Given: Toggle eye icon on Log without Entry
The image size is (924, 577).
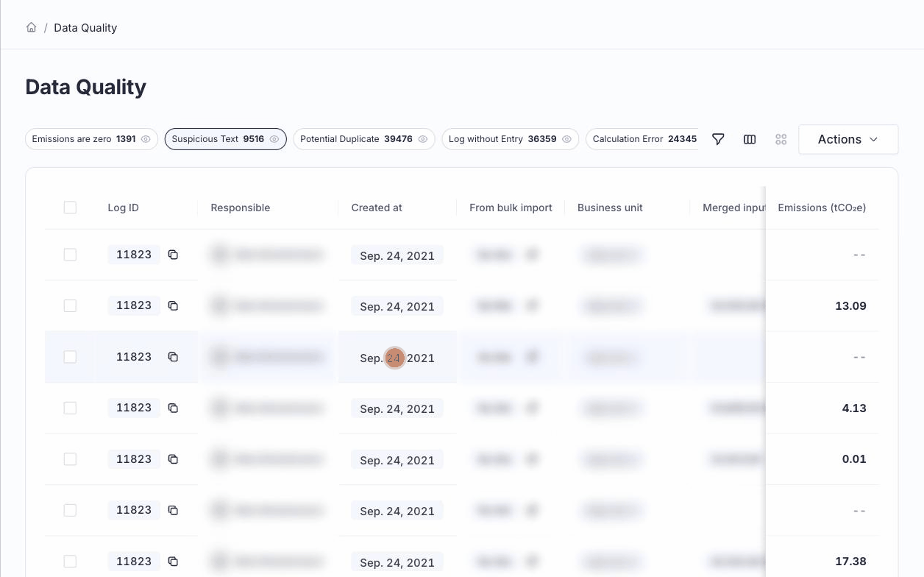Looking at the screenshot, I should (x=566, y=139).
